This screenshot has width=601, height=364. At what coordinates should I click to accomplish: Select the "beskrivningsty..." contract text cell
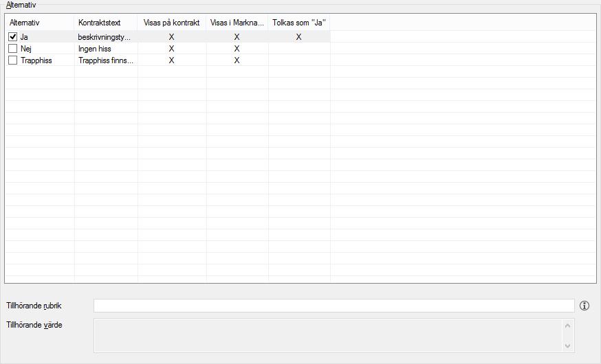[x=105, y=37]
